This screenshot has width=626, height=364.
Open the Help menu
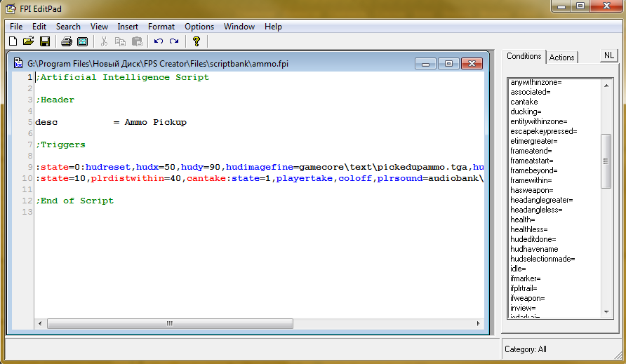pos(273,27)
